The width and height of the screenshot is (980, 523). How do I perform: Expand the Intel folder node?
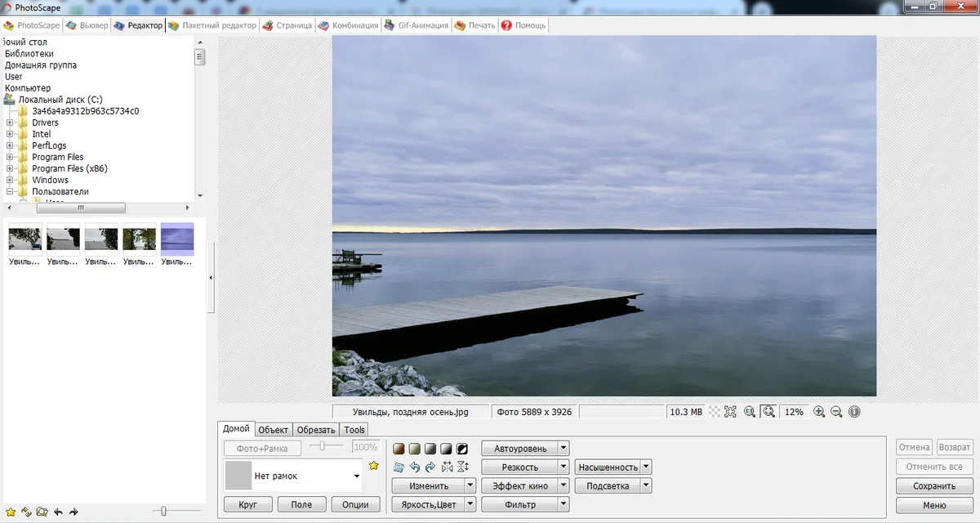pos(10,134)
